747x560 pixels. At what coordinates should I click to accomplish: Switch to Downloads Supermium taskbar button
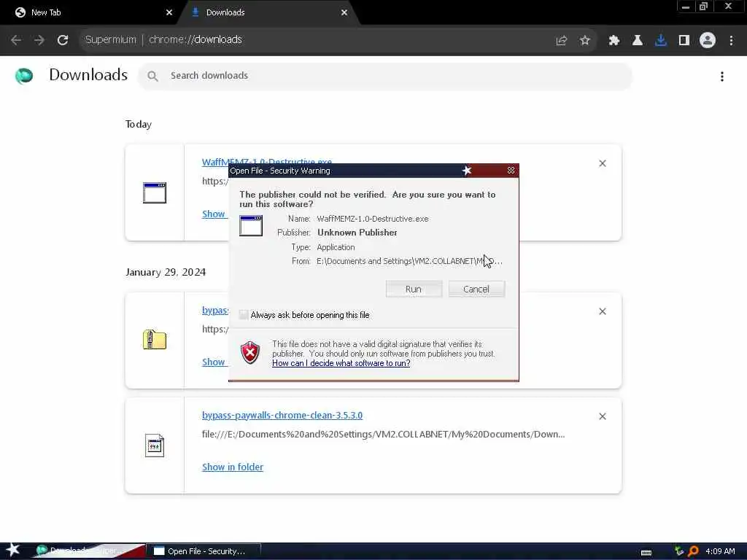pyautogui.click(x=88, y=551)
